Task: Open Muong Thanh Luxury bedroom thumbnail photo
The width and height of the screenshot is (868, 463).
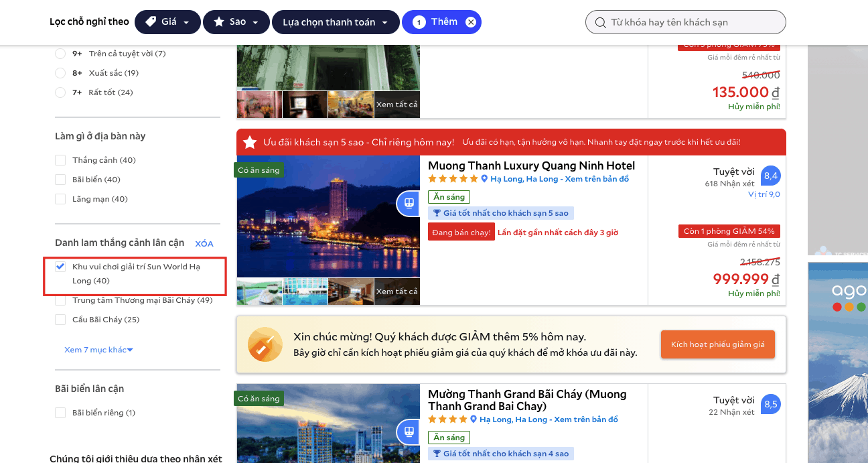Action: [x=350, y=291]
